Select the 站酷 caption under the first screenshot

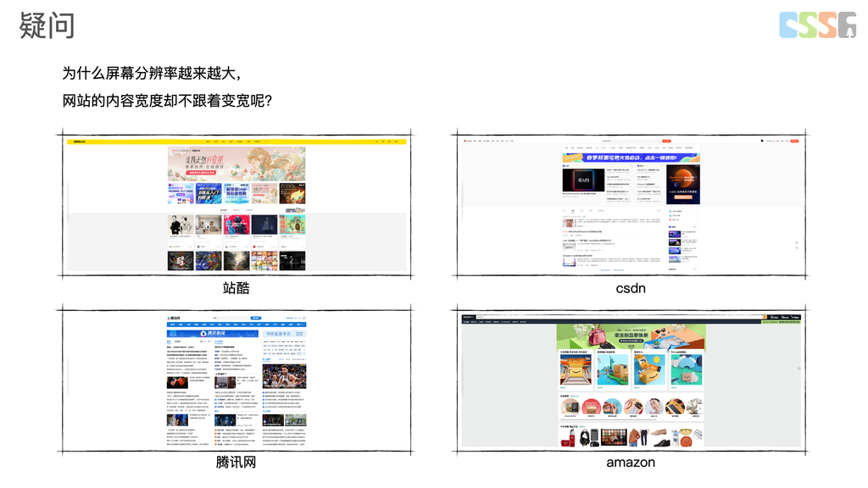(x=236, y=288)
